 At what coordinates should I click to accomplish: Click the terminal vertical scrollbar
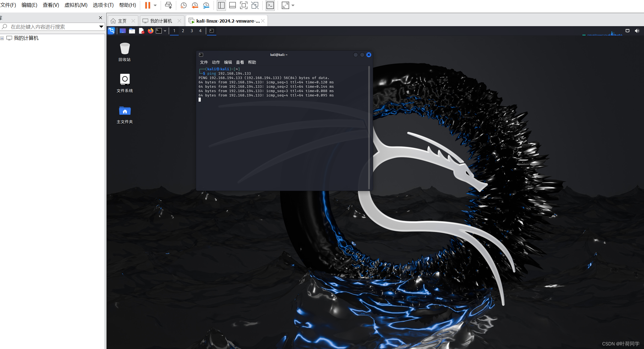369,128
